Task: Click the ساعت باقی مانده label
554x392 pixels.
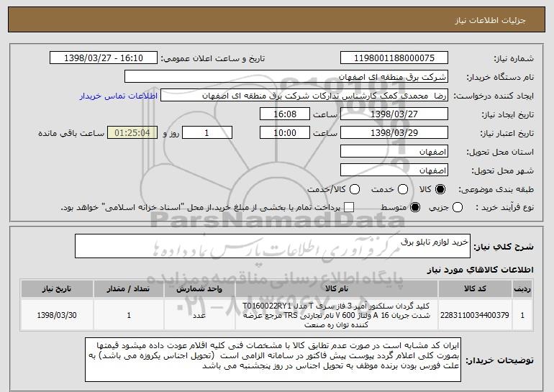Action: coord(71,133)
